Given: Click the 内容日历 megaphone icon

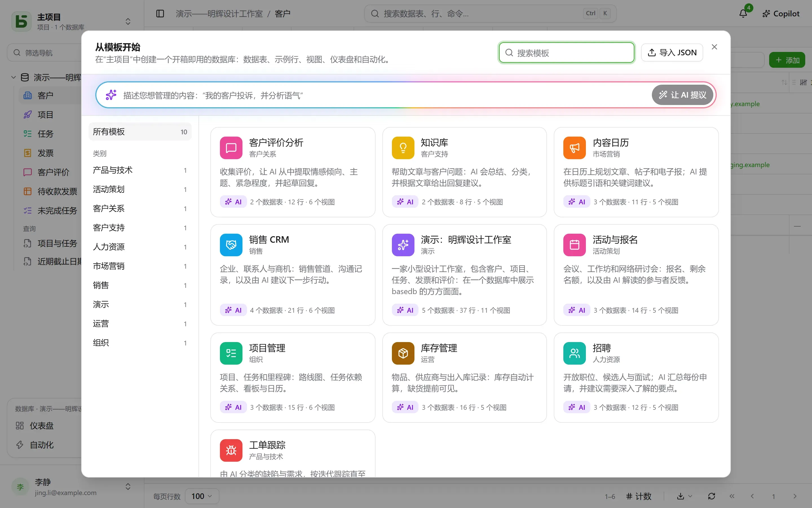Looking at the screenshot, I should coord(574,148).
